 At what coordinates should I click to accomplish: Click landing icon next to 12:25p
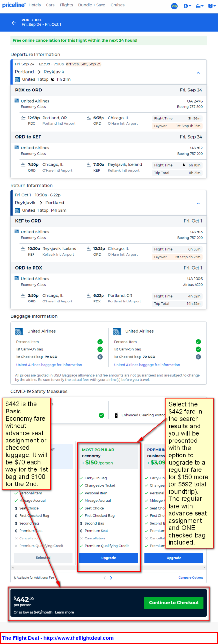89,248
